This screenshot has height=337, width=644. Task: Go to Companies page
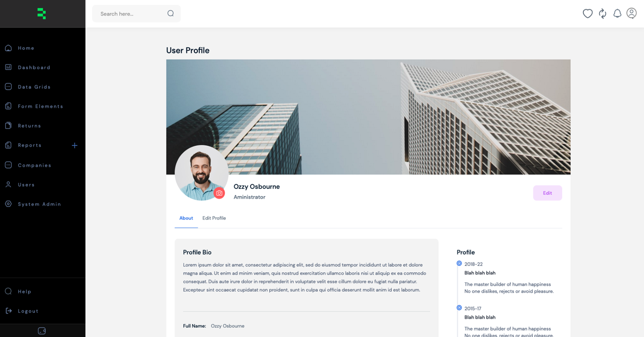coord(35,165)
